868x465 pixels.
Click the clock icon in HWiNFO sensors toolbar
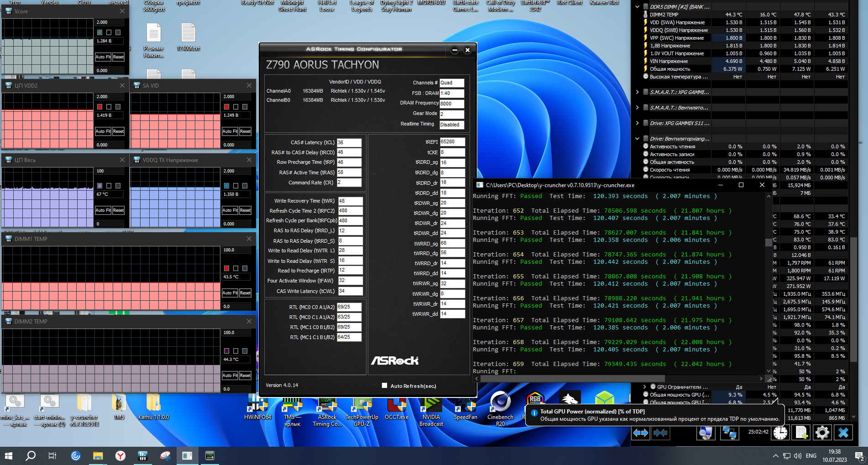click(780, 433)
